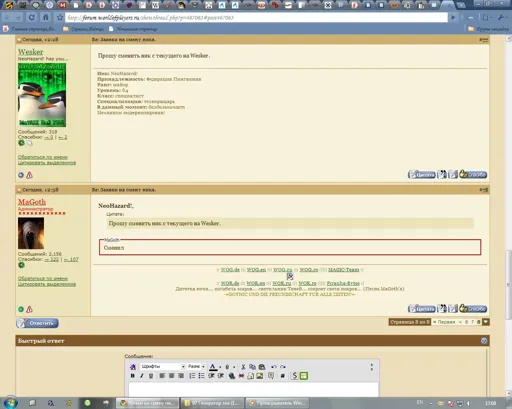
Task: Thank MaGoth's post with the Спасибо button
Action: click(473, 309)
